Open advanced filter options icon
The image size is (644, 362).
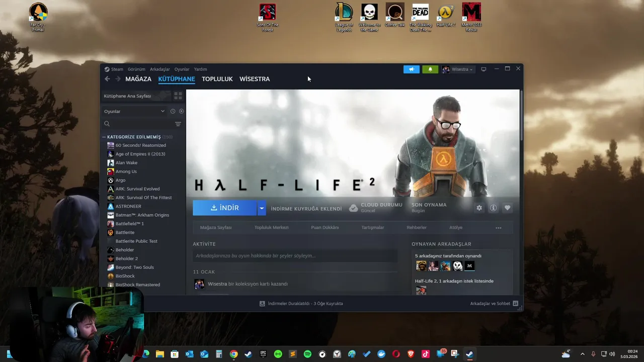pyautogui.click(x=178, y=124)
